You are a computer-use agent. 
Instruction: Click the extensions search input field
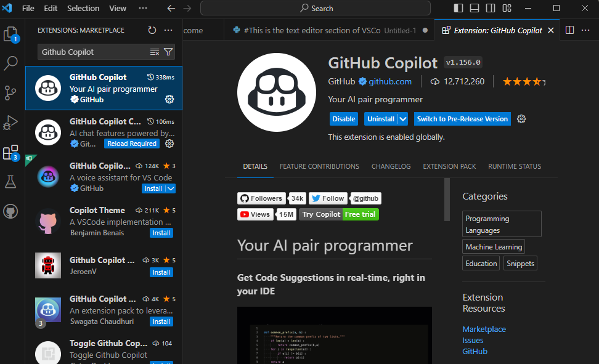(x=92, y=52)
